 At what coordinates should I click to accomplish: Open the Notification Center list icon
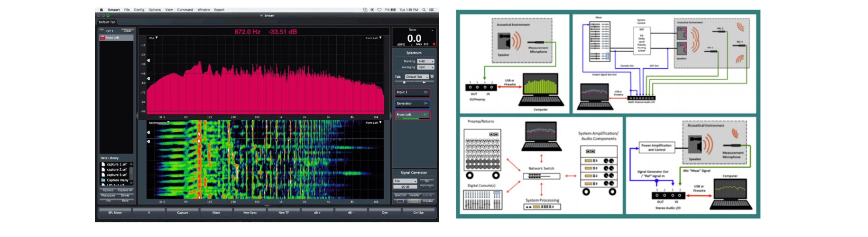click(x=432, y=9)
